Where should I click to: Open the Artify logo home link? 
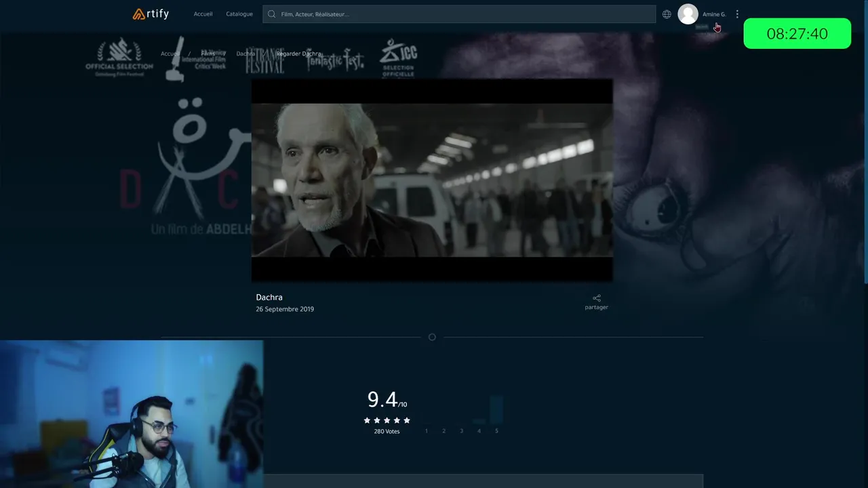point(151,14)
